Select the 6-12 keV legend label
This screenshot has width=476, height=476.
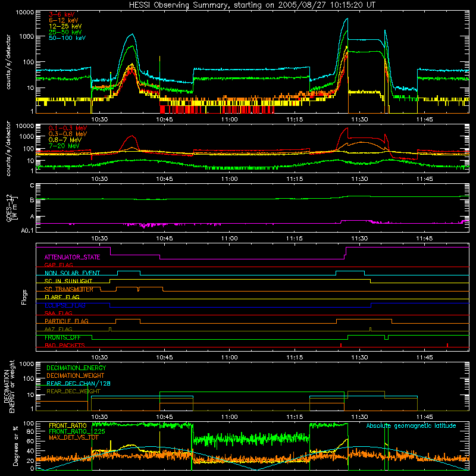coord(64,20)
